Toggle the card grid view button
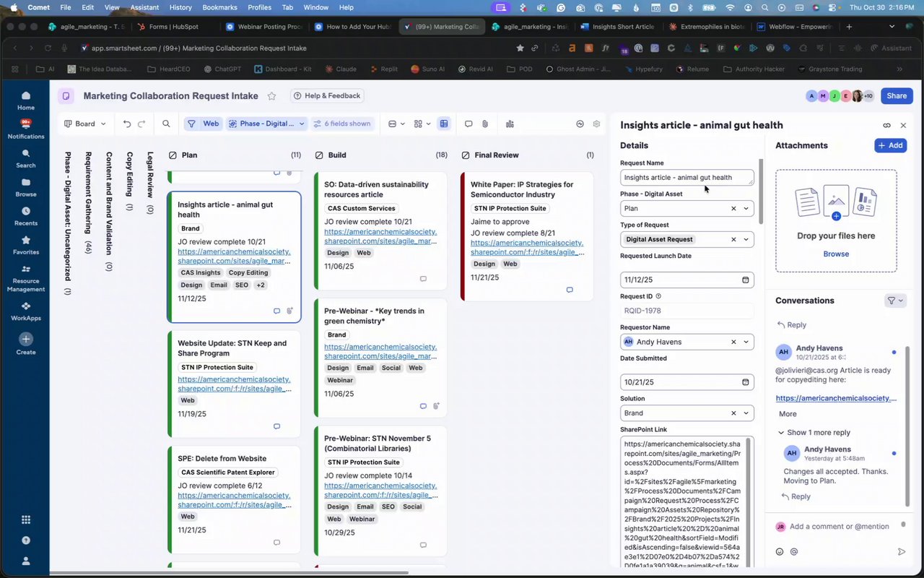The image size is (924, 578). [444, 124]
